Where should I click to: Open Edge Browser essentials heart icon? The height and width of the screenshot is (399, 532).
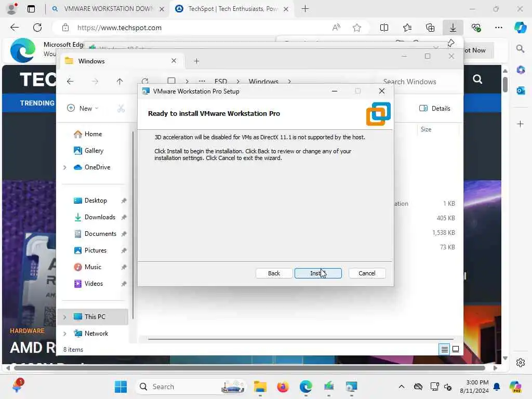pos(476,28)
